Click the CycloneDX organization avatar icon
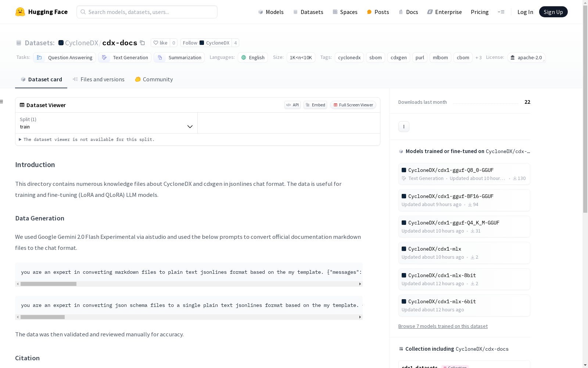The width and height of the screenshot is (588, 368). point(61,43)
